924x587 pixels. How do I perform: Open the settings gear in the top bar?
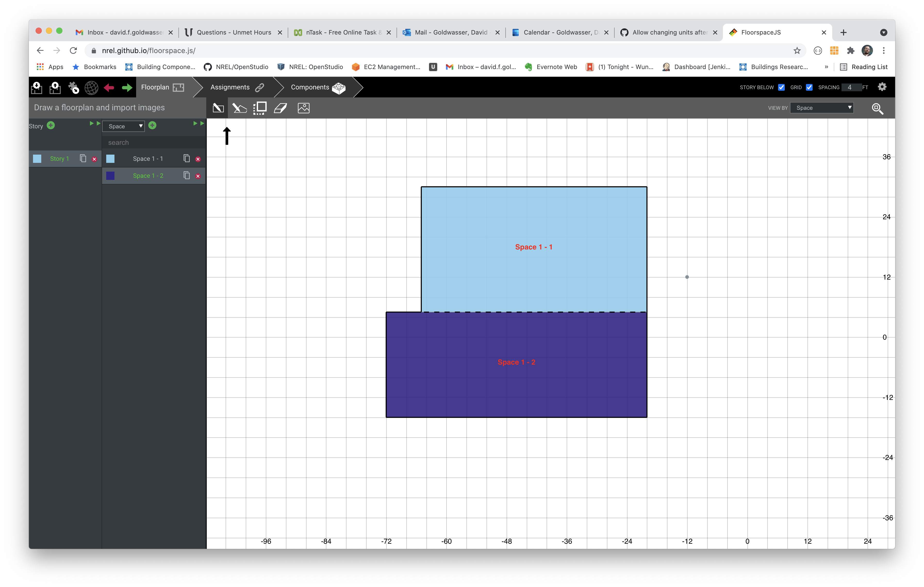coord(882,87)
